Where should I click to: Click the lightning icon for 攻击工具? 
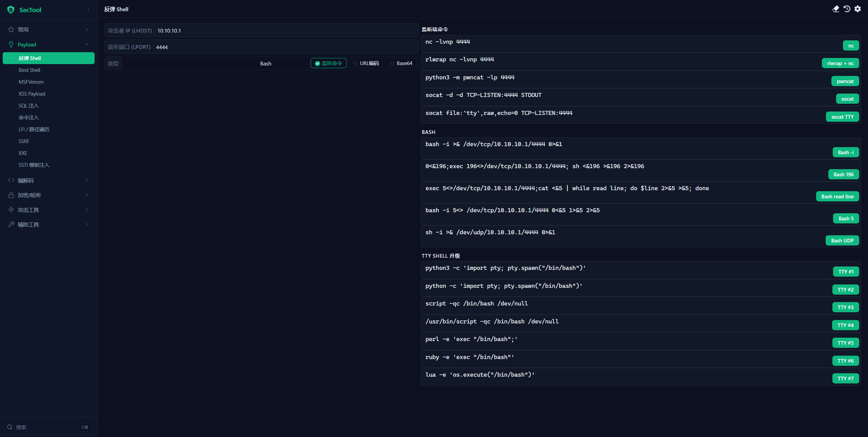(11, 210)
